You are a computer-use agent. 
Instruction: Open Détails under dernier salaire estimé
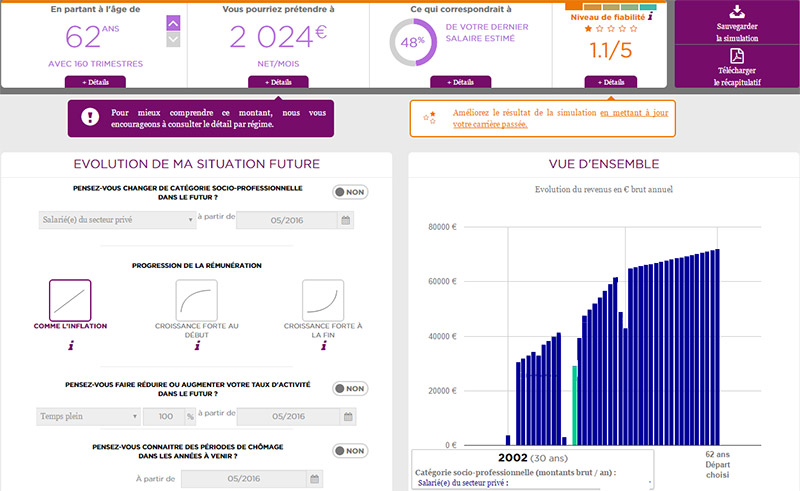(460, 82)
